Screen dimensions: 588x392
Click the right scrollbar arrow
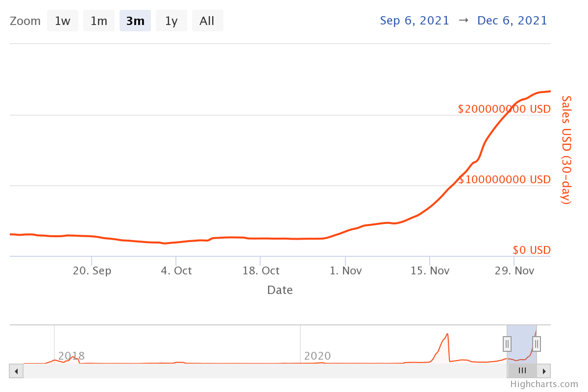544,371
